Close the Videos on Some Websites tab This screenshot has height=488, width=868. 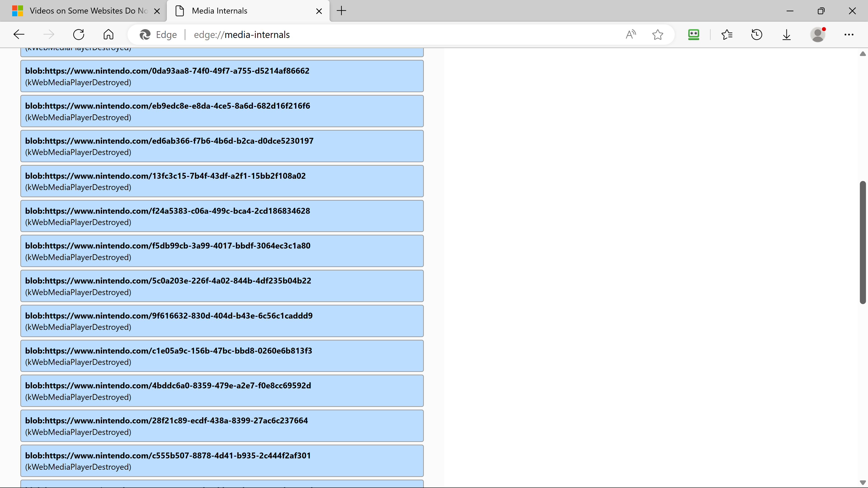pyautogui.click(x=157, y=11)
